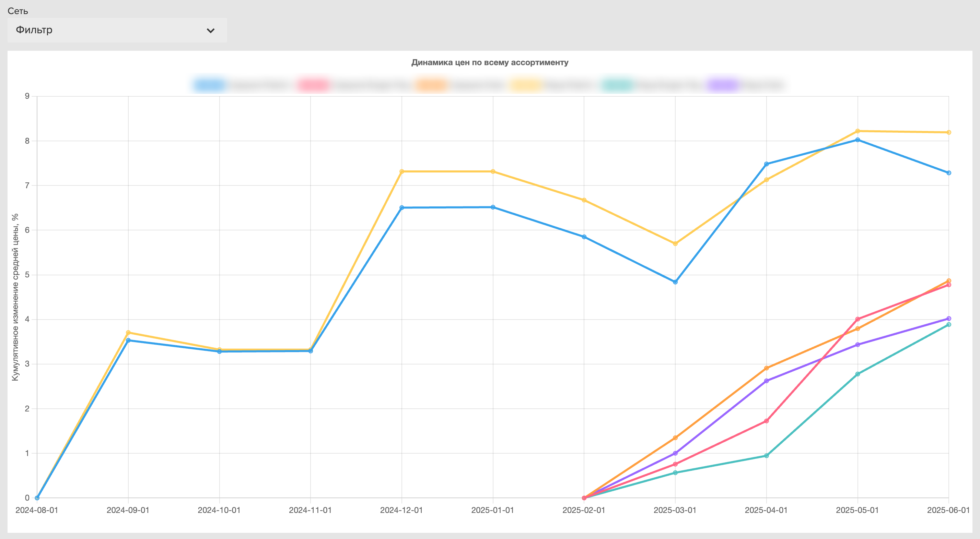This screenshot has height=539, width=980.
Task: Select teal line point at 2025-03-01
Action: [x=675, y=473]
